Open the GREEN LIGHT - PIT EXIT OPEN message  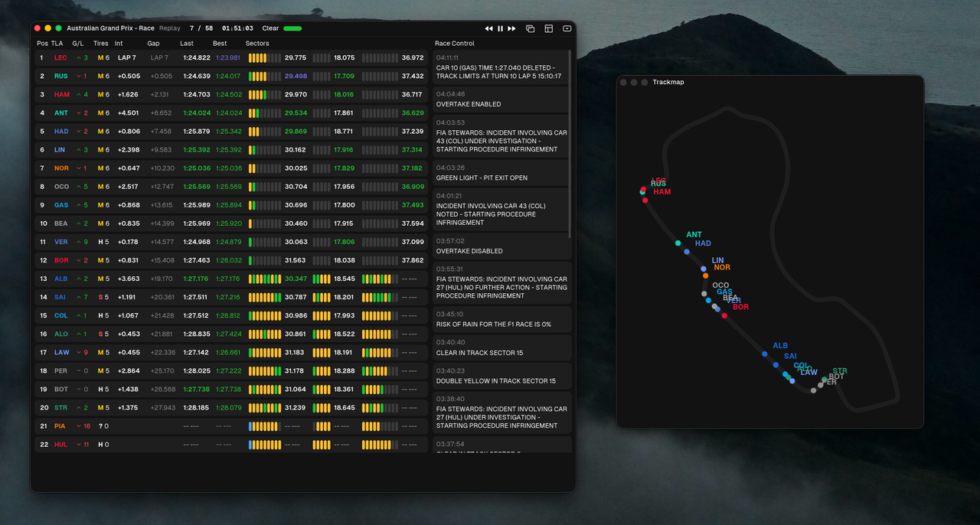coord(501,173)
